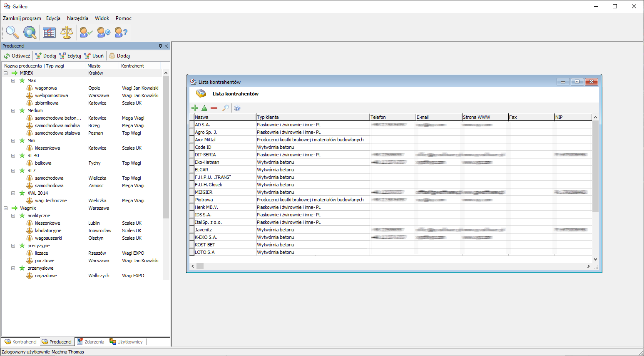Open the Narzędzia menu
The width and height of the screenshot is (644, 356).
coord(77,18)
